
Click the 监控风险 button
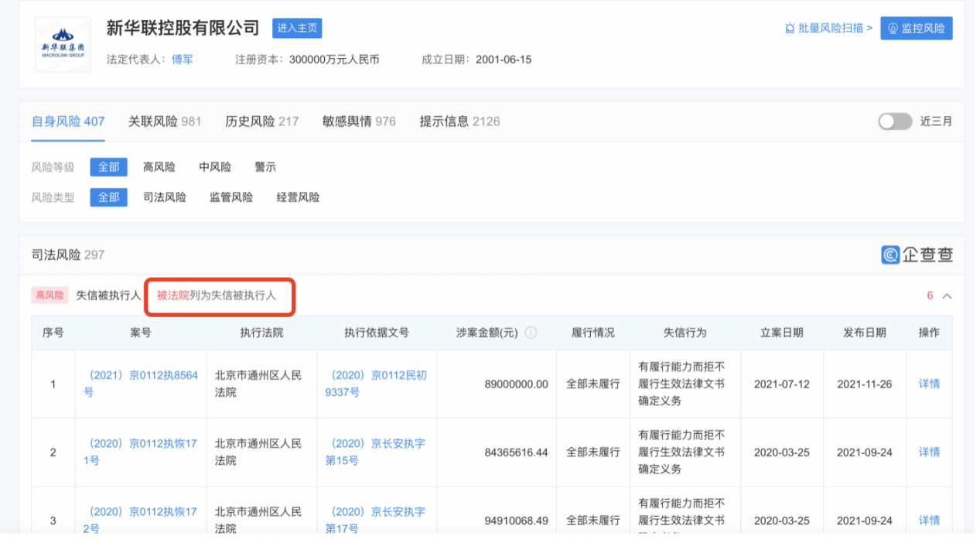point(917,29)
